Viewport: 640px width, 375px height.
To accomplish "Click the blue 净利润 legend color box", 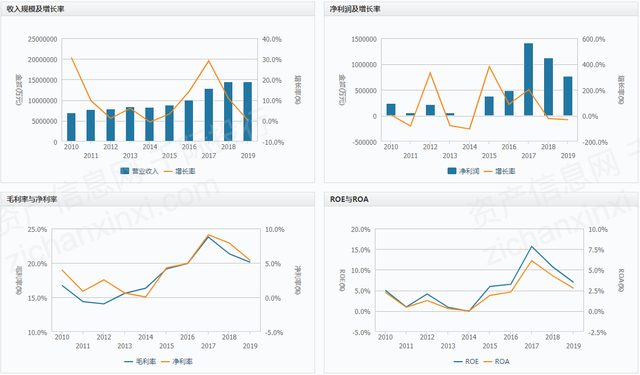I will (452, 171).
